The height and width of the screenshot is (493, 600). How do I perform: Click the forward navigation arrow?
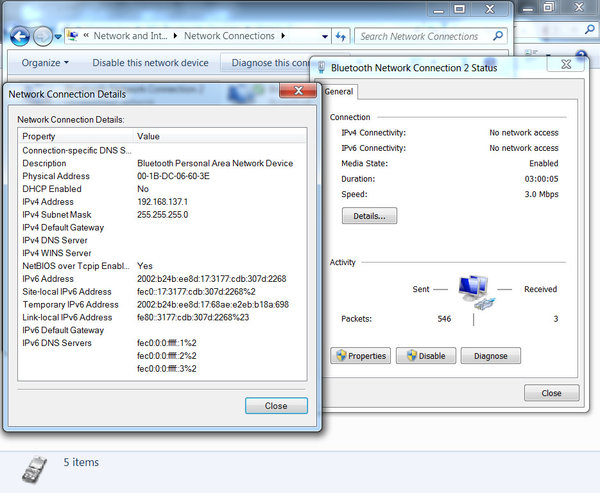click(43, 36)
